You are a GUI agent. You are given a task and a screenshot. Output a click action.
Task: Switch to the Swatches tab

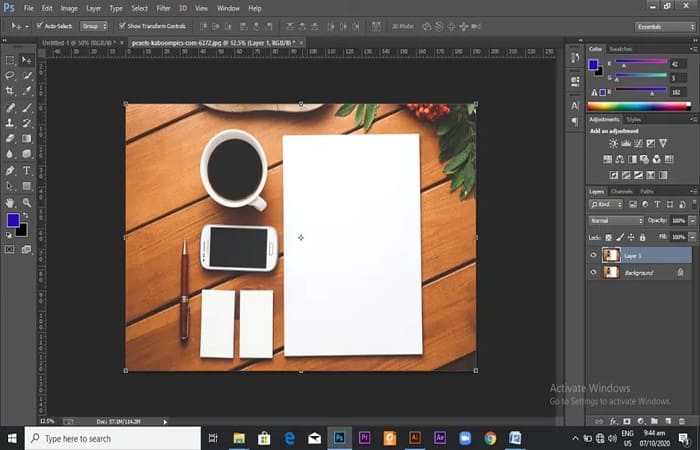[621, 49]
